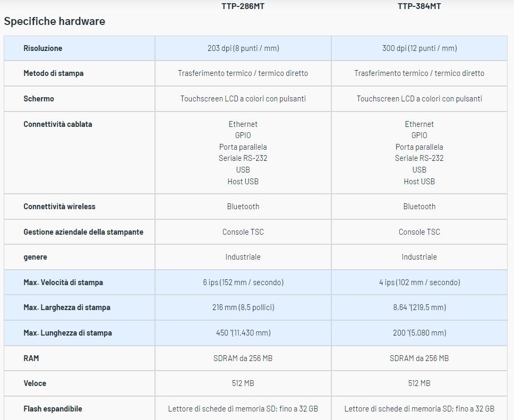
Task: Select the Risoluzione row label
Action: pyautogui.click(x=43, y=48)
